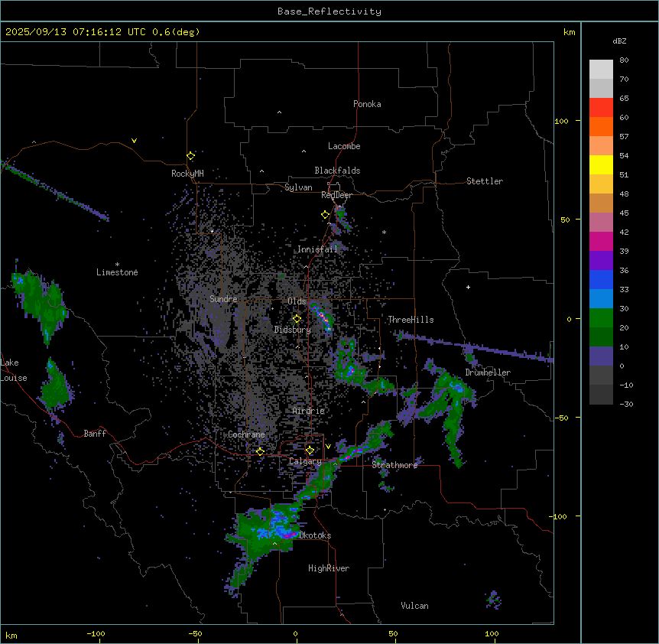659x644 pixels.
Task: Click the intense storm cell east of Didsbury
Action: pyautogui.click(x=323, y=317)
